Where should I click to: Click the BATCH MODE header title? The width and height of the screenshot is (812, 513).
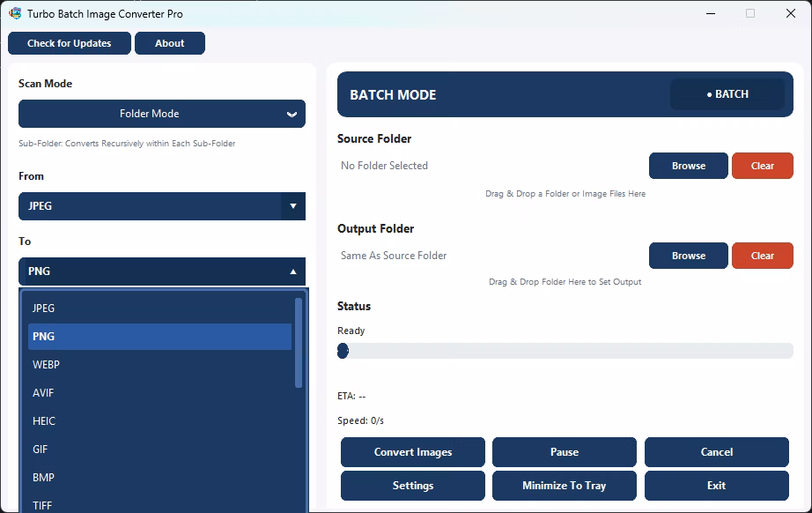393,95
